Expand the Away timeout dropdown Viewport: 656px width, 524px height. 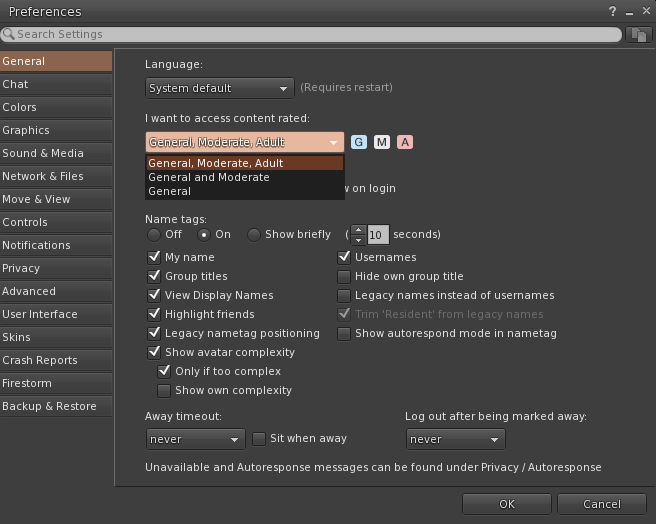(195, 439)
